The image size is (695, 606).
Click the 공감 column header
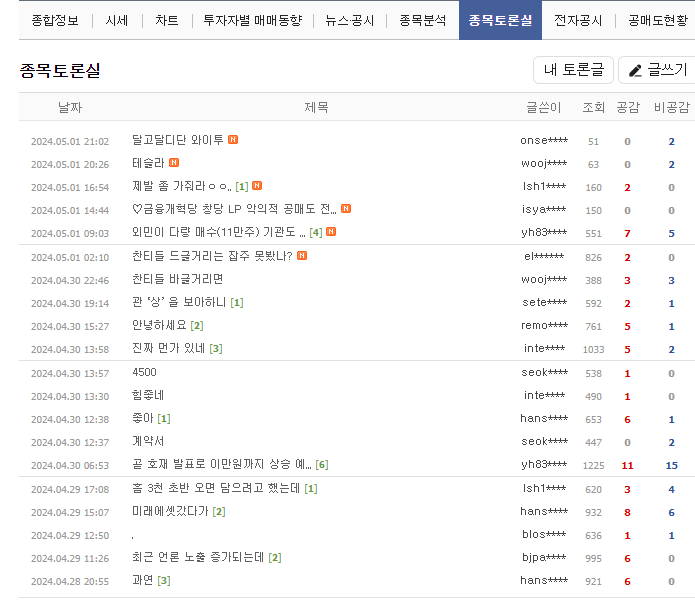tap(628, 107)
